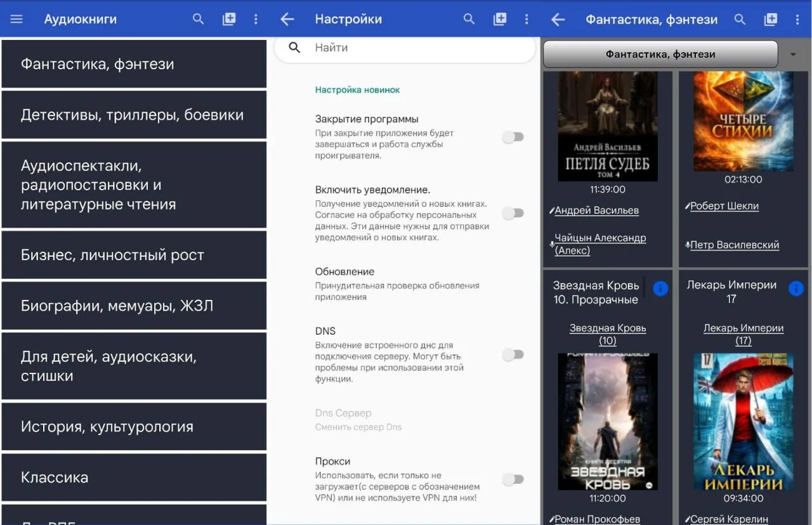Go back from the Фантастика, фэнтези book list
812x525 pixels.
pyautogui.click(x=558, y=19)
